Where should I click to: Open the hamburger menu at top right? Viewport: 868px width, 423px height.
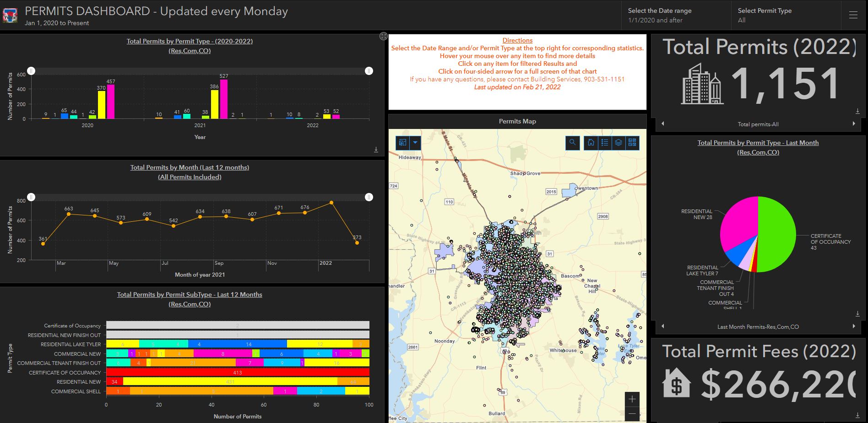854,14
